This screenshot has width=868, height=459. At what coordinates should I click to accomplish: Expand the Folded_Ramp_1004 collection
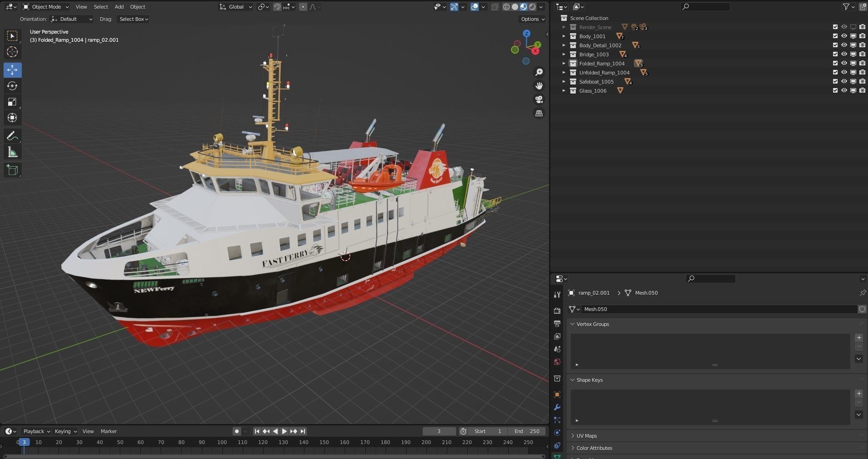pos(564,64)
